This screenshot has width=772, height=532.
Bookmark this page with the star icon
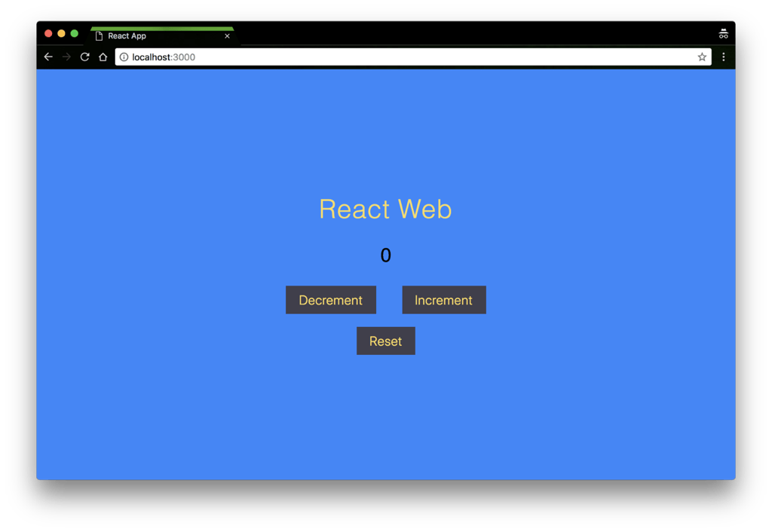(x=702, y=57)
